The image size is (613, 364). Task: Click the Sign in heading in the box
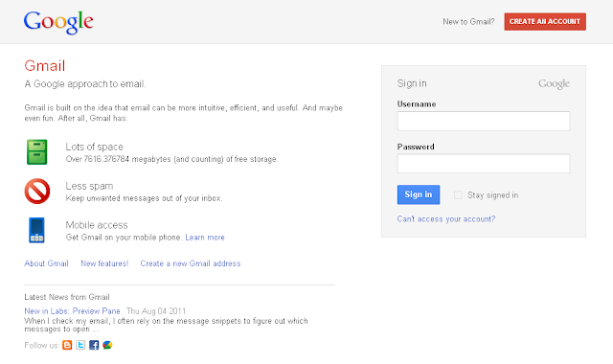412,83
